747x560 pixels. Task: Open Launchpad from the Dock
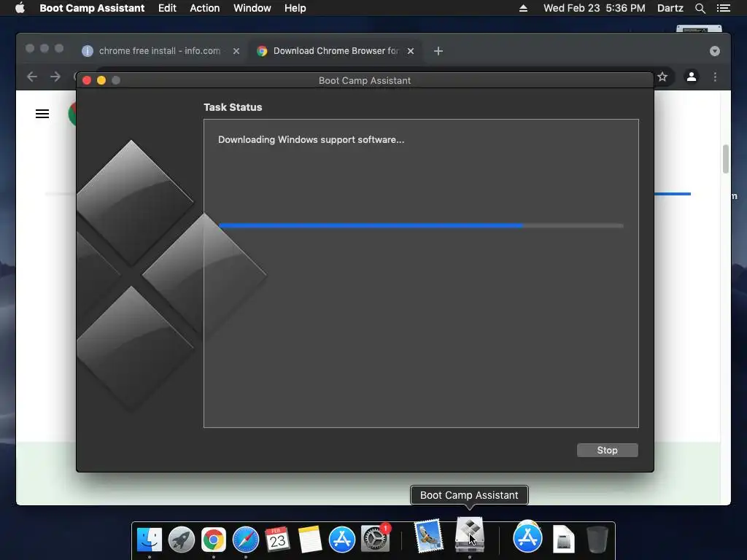point(182,540)
